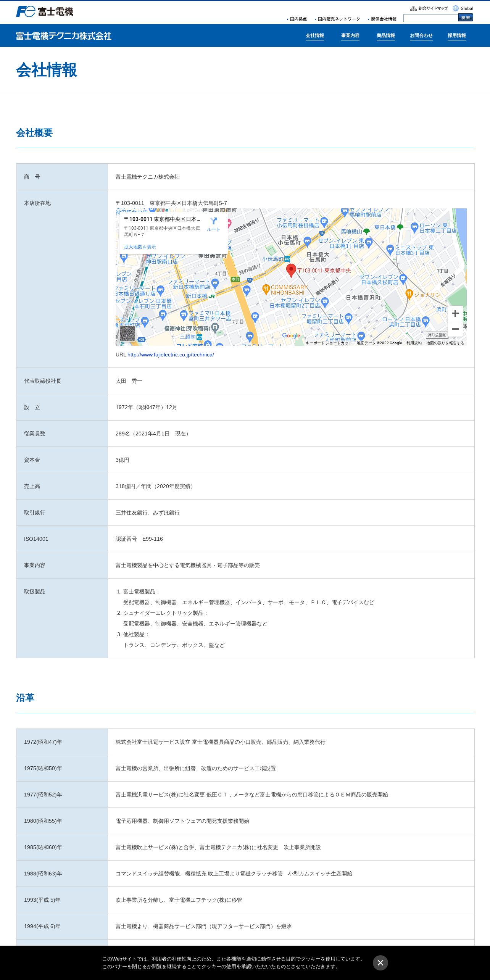Open お問合わせ navigation menu
490x980 pixels.
421,35
